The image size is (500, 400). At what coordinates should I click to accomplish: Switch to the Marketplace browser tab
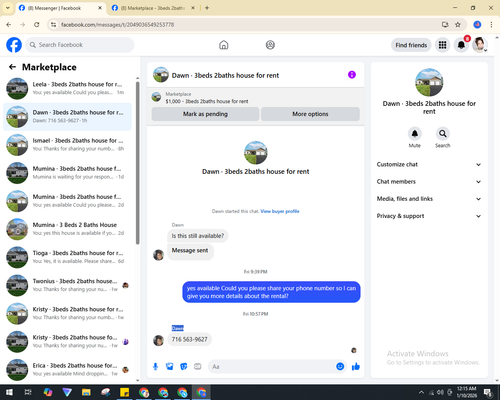(153, 8)
